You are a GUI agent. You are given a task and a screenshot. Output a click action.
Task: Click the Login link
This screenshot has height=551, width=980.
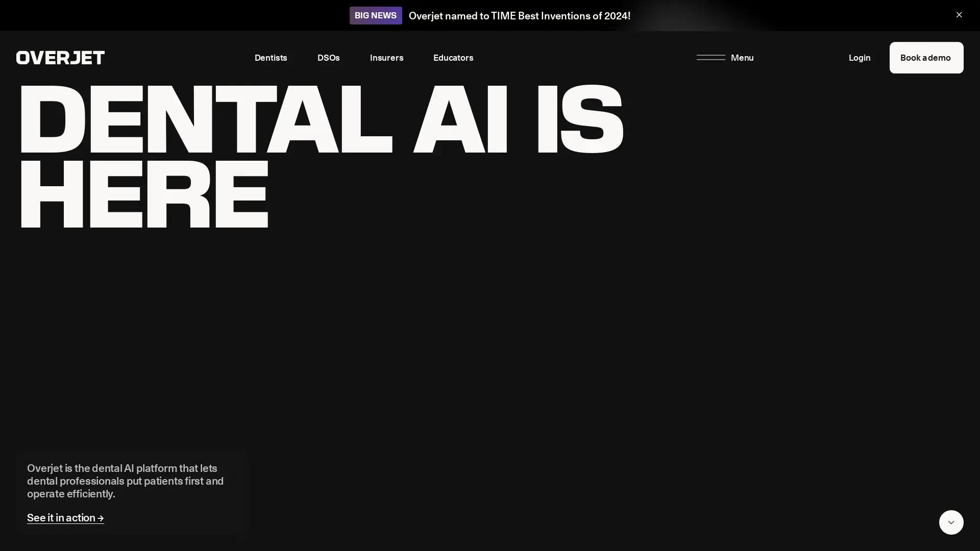(860, 58)
